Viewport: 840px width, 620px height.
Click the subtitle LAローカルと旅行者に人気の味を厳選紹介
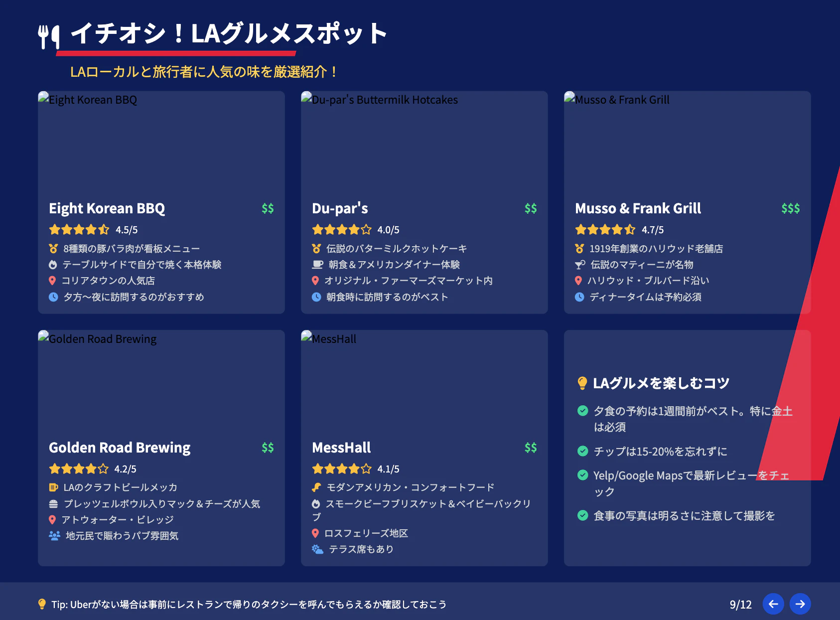204,72
